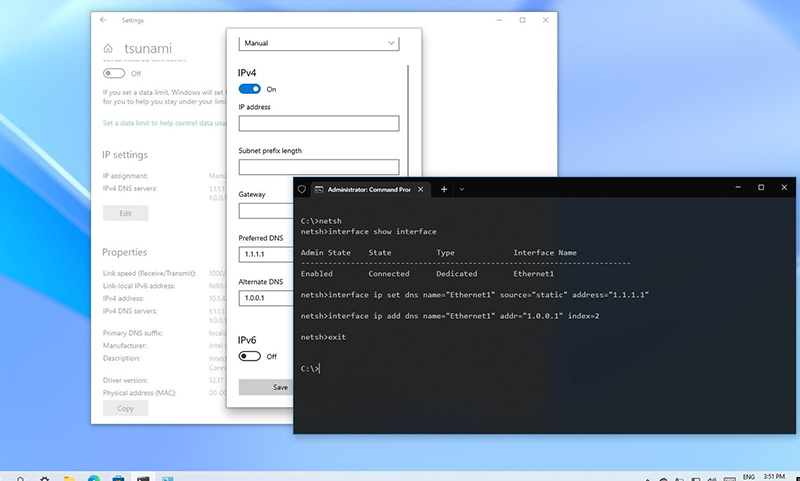This screenshot has width=800, height=481.
Task: Click the Edit button under IP settings
Action: (126, 213)
